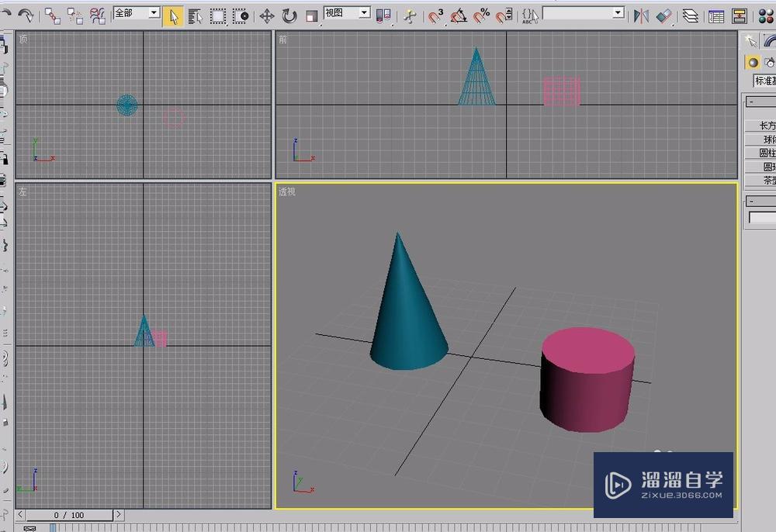Open the 全部 selection filter dropdown
The height and width of the screenshot is (532, 776).
pos(137,13)
